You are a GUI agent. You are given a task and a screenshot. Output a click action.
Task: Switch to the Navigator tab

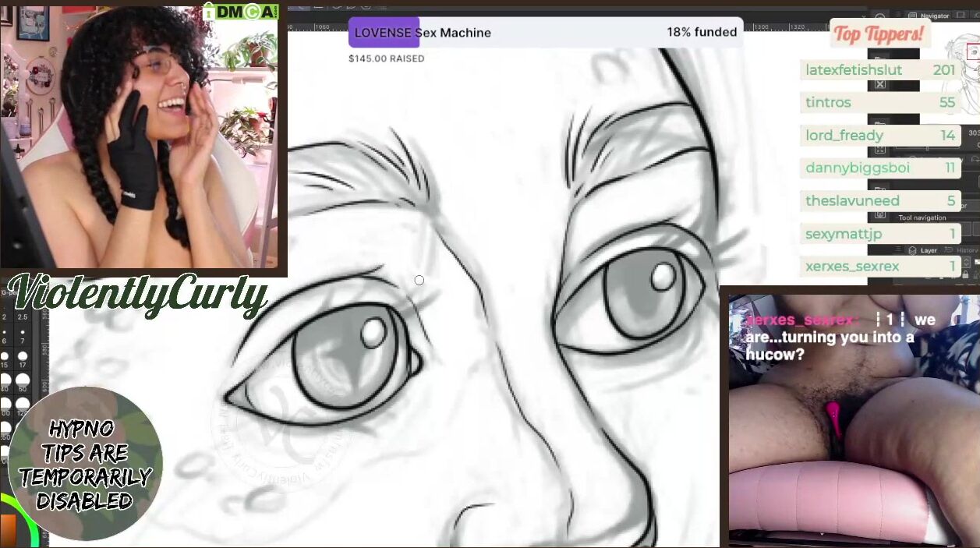[x=934, y=16]
